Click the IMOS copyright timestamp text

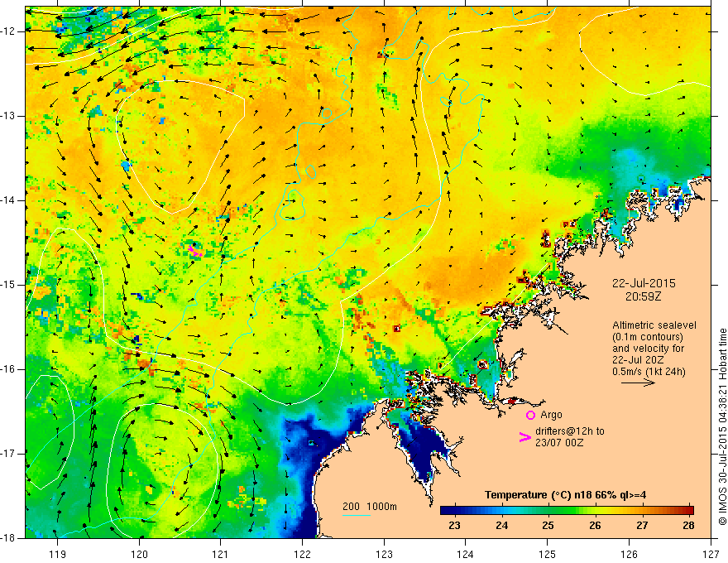pos(722,427)
